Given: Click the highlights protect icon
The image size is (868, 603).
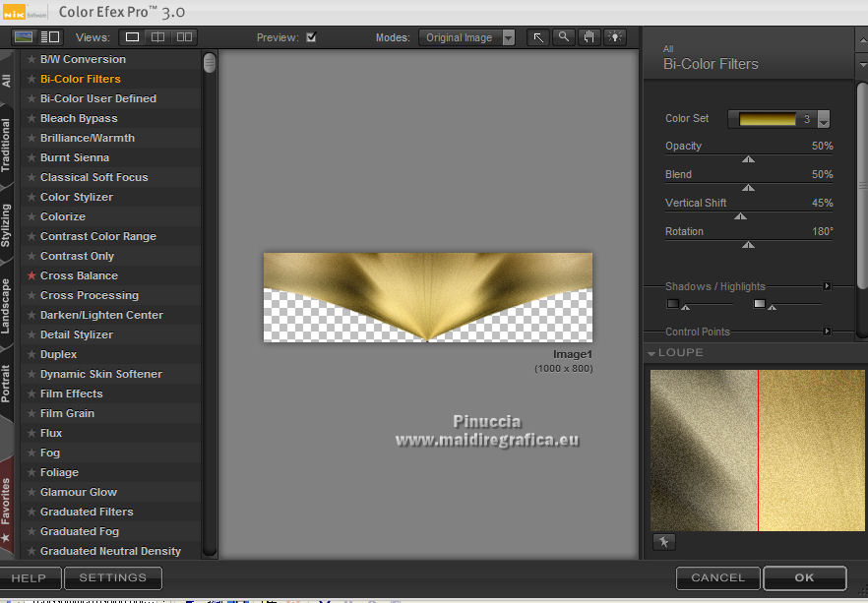Looking at the screenshot, I should pos(760,303).
